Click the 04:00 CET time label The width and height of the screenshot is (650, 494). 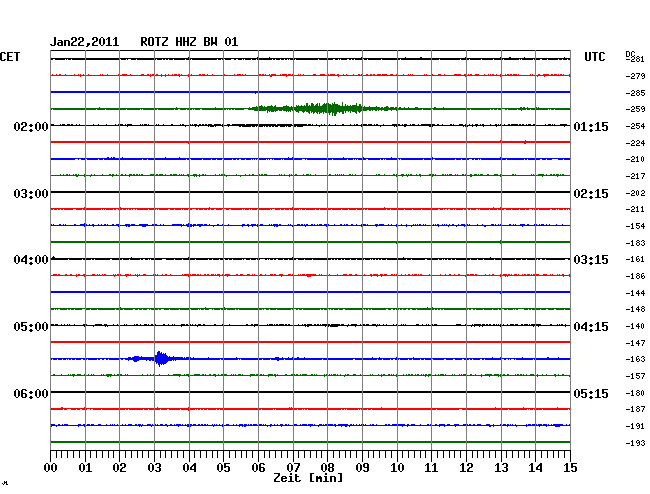coord(31,260)
